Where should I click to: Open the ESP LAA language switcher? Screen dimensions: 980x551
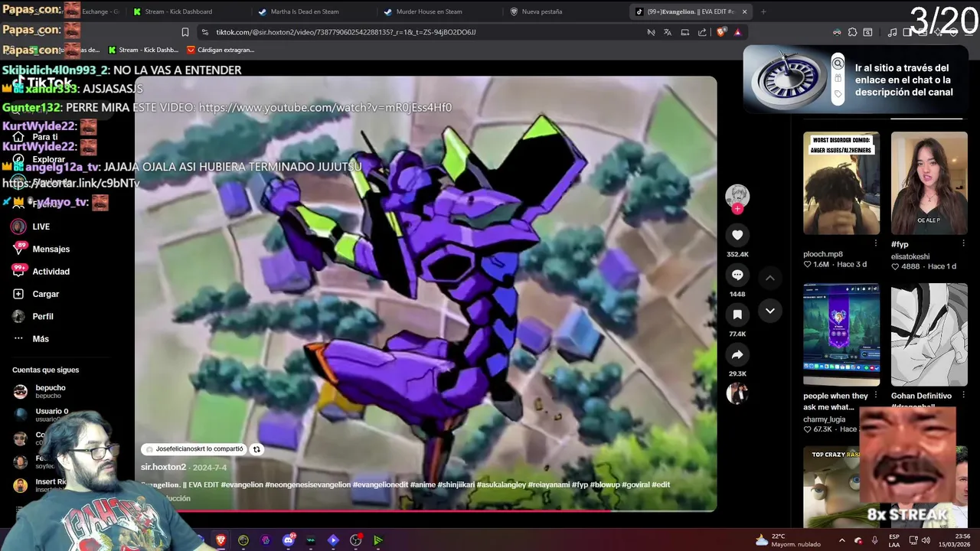tap(893, 540)
